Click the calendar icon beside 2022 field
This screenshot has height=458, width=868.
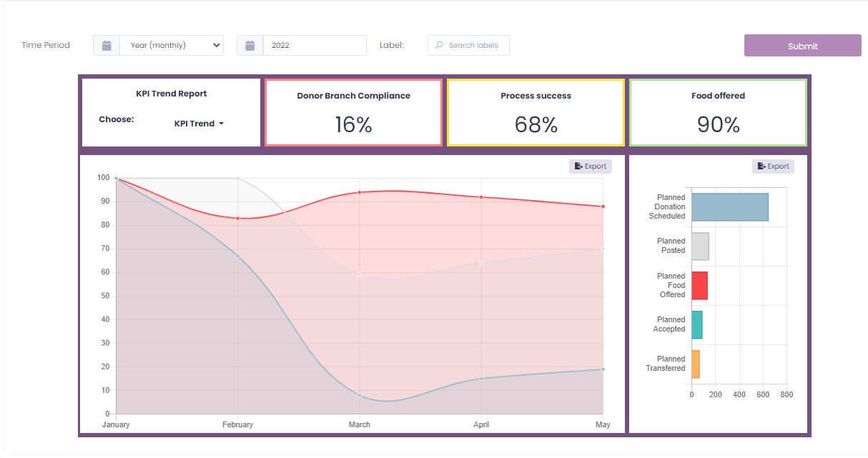pos(250,46)
